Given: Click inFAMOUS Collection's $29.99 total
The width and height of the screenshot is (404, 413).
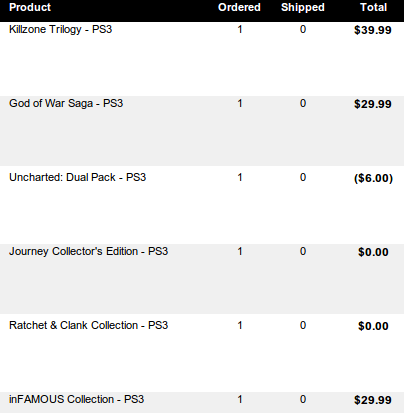Looking at the screenshot, I should [373, 400].
